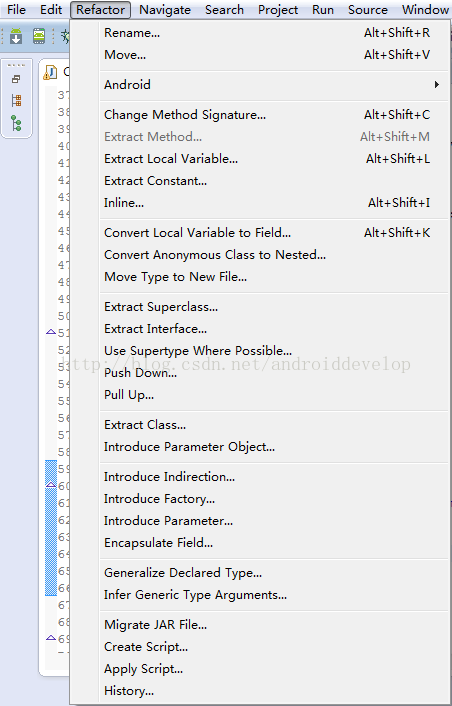Image resolution: width=452 pixels, height=706 pixels.
Task: Open the Android SDK Manager toolbar icon
Action: [16, 36]
